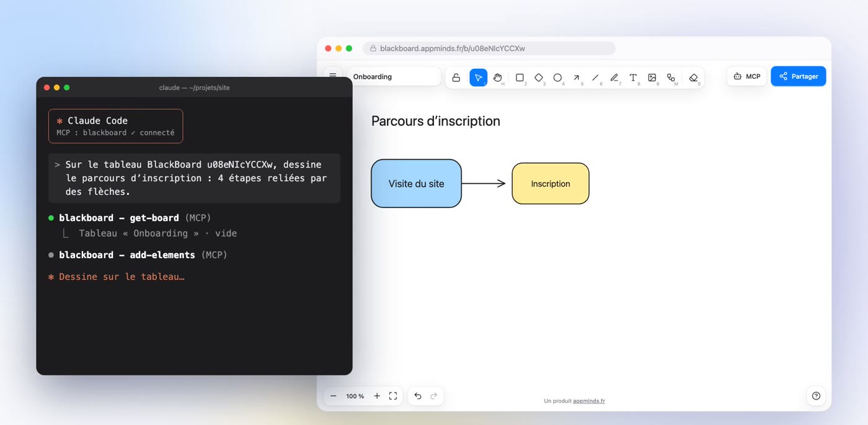Screen dimensions: 868x425
Task: Click "Tableau « Onboarding » · vide" result text
Action: pyautogui.click(x=158, y=233)
